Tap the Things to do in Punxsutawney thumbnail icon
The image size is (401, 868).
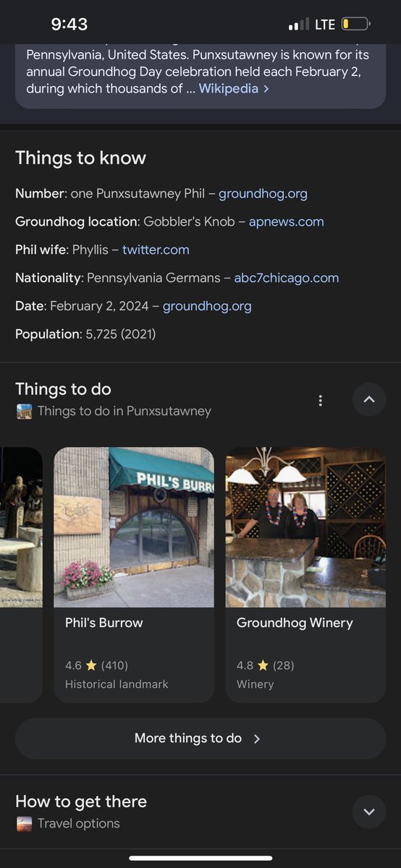24,412
